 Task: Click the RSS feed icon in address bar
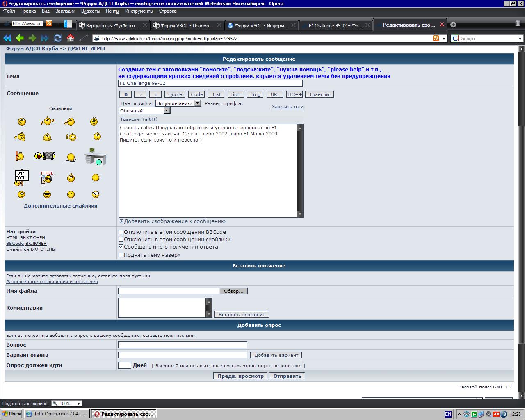click(x=436, y=38)
